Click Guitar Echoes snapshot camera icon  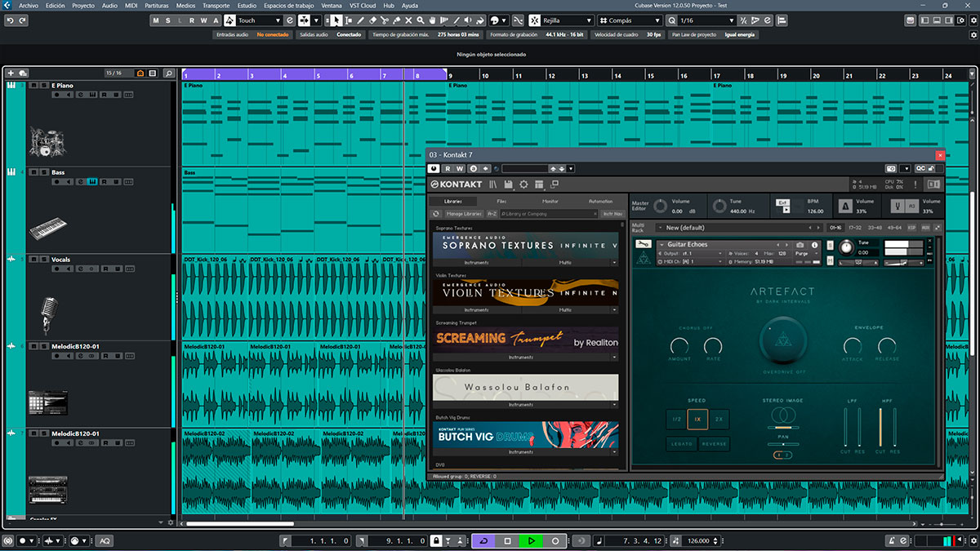coord(800,245)
